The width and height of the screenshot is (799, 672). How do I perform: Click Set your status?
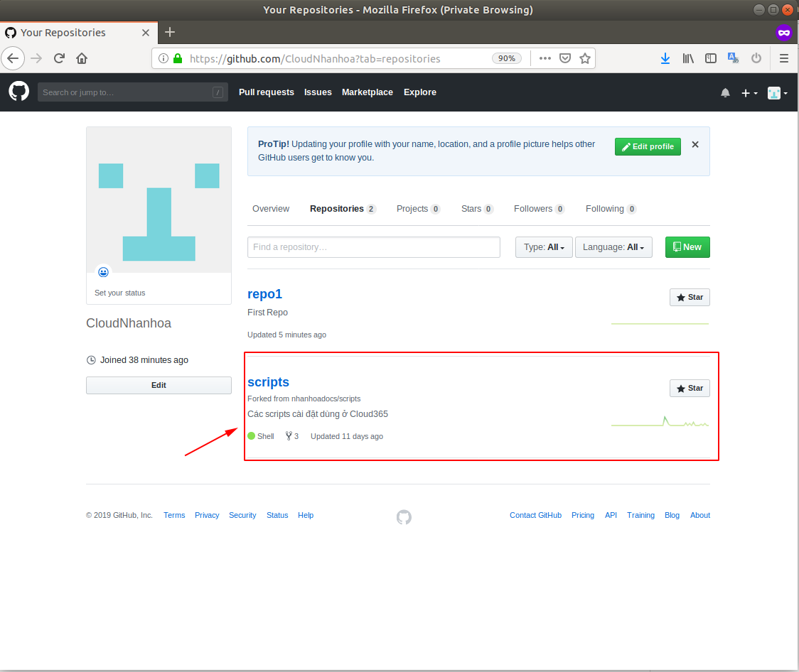[119, 293]
